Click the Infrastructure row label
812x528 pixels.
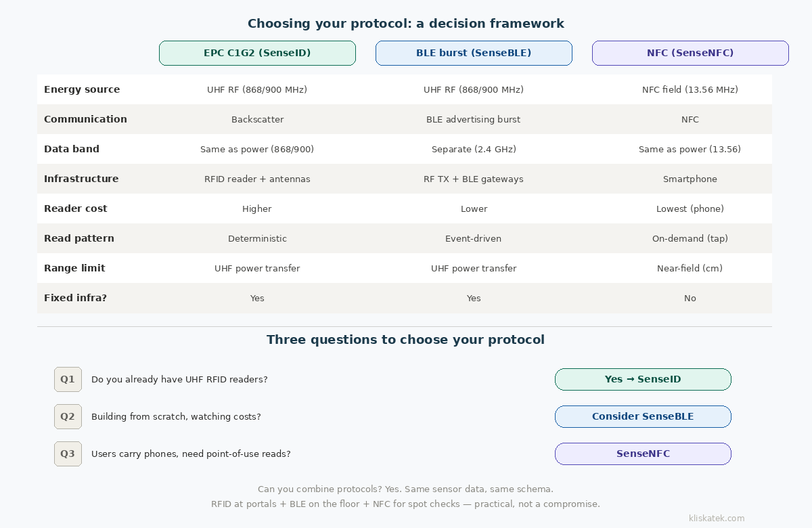(81, 179)
